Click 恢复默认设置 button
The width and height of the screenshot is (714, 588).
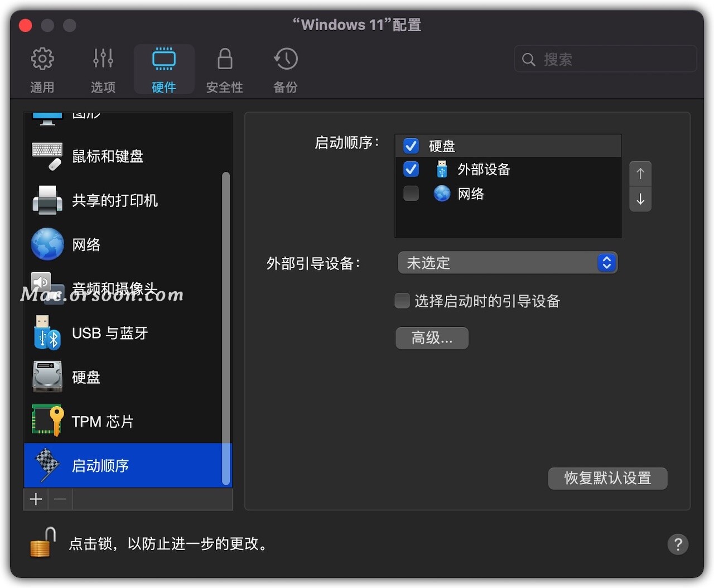tap(607, 478)
